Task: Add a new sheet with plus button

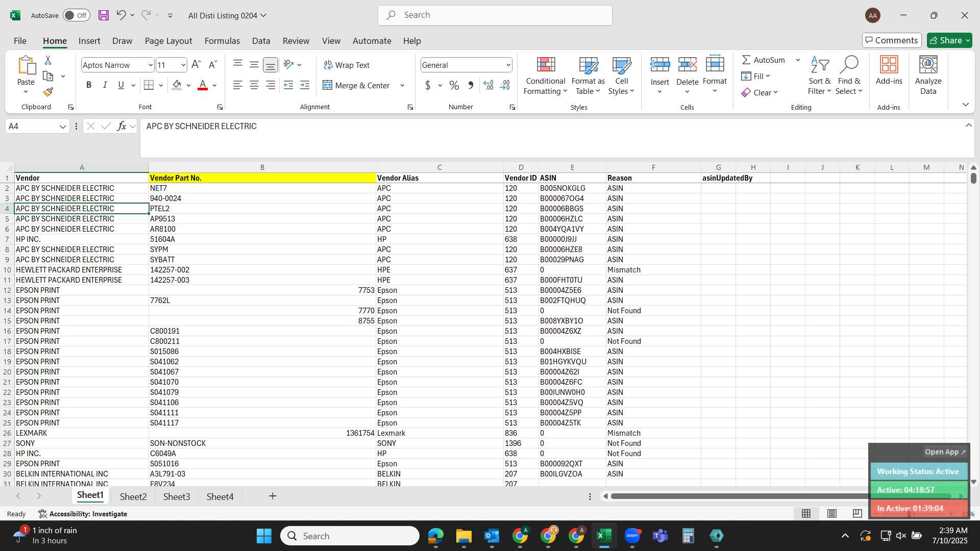Action: (273, 496)
